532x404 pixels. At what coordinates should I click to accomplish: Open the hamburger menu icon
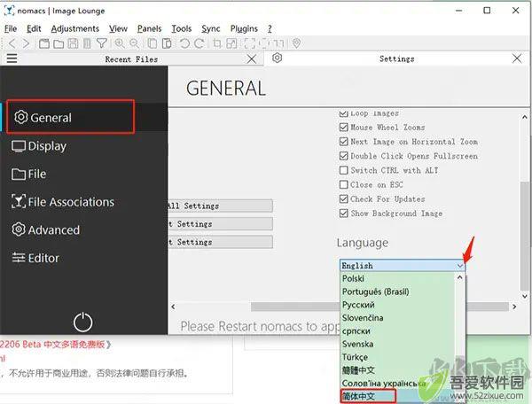[12, 58]
